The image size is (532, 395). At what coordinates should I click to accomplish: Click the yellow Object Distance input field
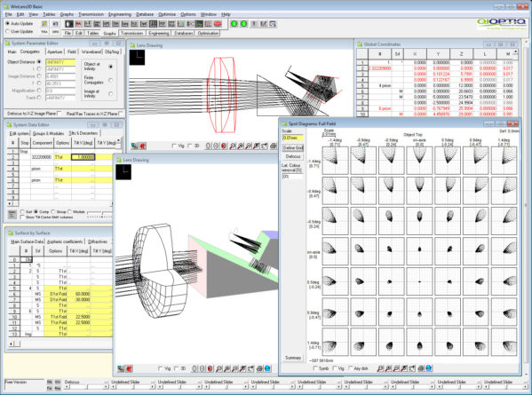tap(60, 62)
